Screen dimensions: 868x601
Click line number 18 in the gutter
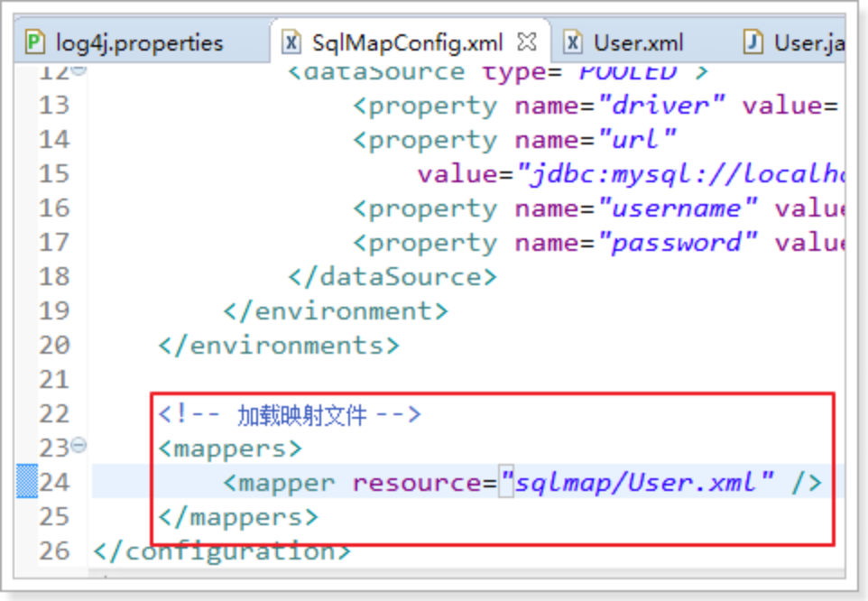click(x=54, y=277)
